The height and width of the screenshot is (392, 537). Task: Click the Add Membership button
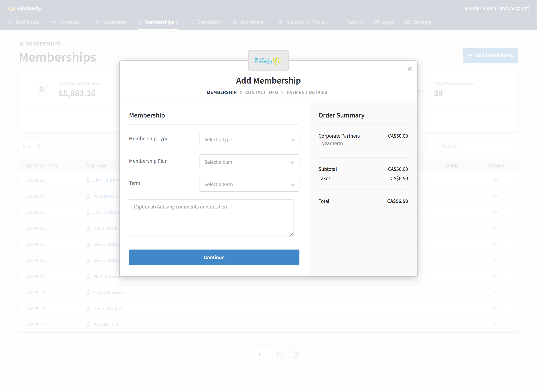[x=491, y=55]
